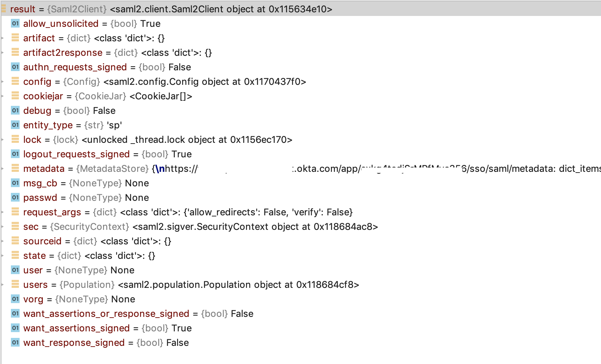Select the want_response_signed variable
This screenshot has height=364, width=601.
click(x=74, y=342)
